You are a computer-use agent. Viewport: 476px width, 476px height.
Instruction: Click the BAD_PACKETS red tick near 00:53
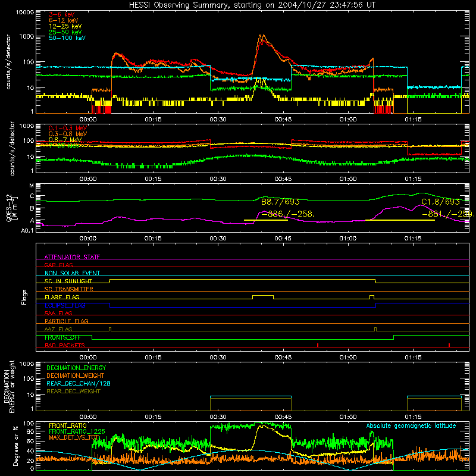(x=318, y=345)
